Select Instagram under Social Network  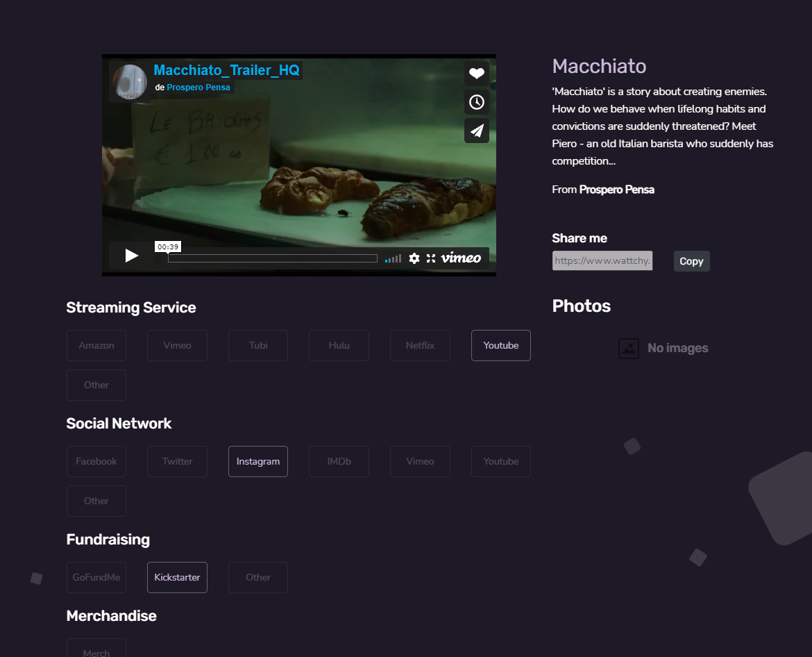coord(257,461)
